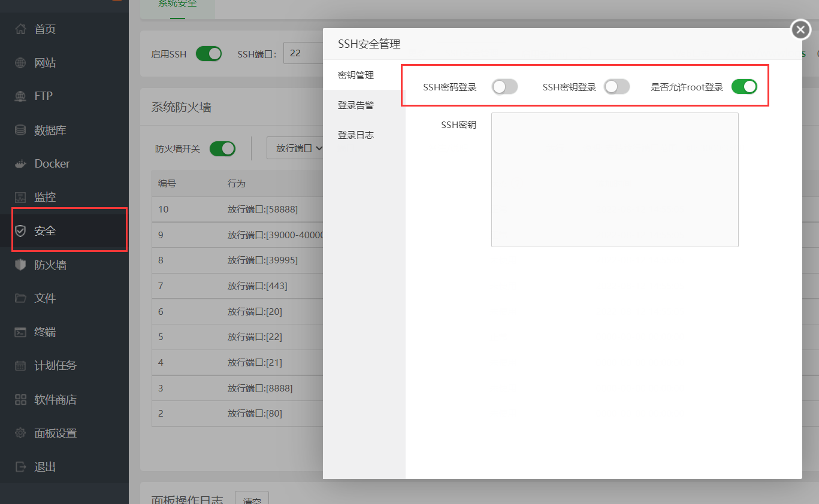Select the 系统安全 tab

tap(177, 5)
